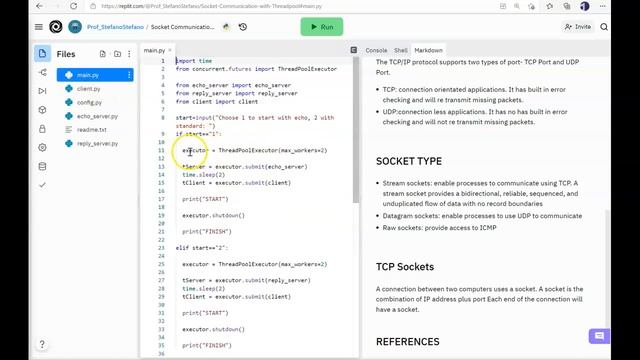Click the browser address bar URL
Screen dimensions: 640x360
tap(211, 6)
